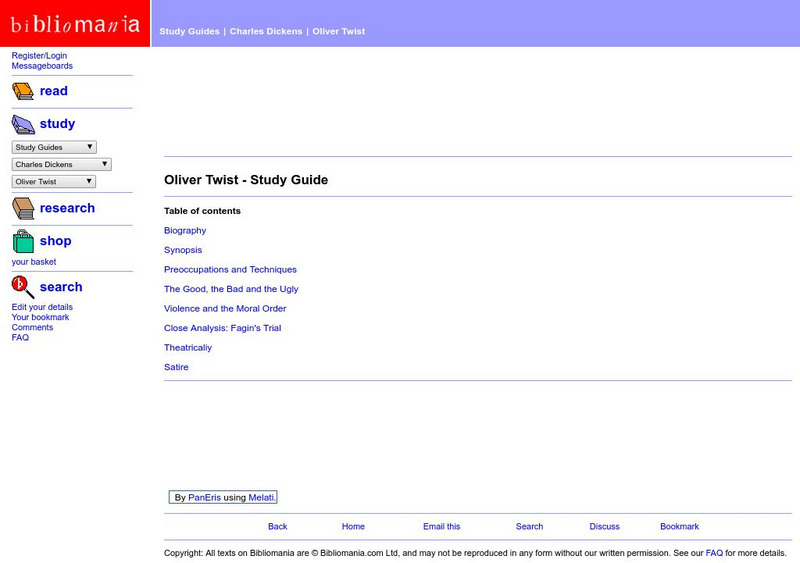Image resolution: width=800 pixels, height=563 pixels.
Task: Open Close Analysis: Fagin's Trial
Action: pos(222,328)
